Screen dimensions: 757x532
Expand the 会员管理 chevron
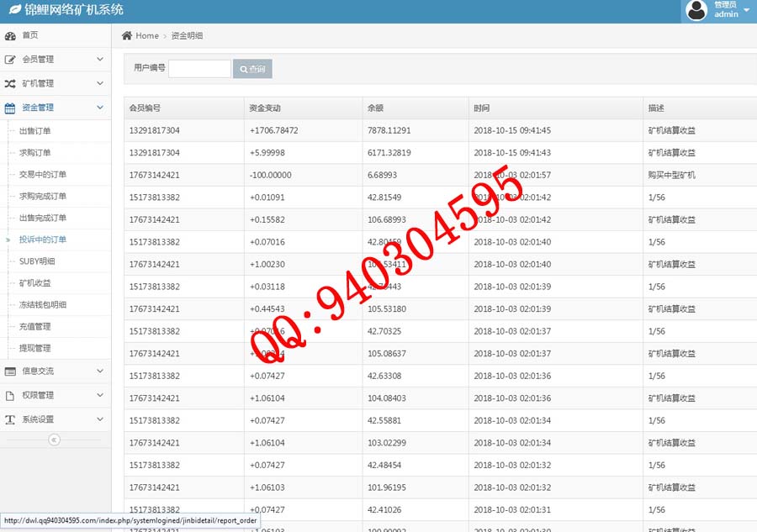100,60
